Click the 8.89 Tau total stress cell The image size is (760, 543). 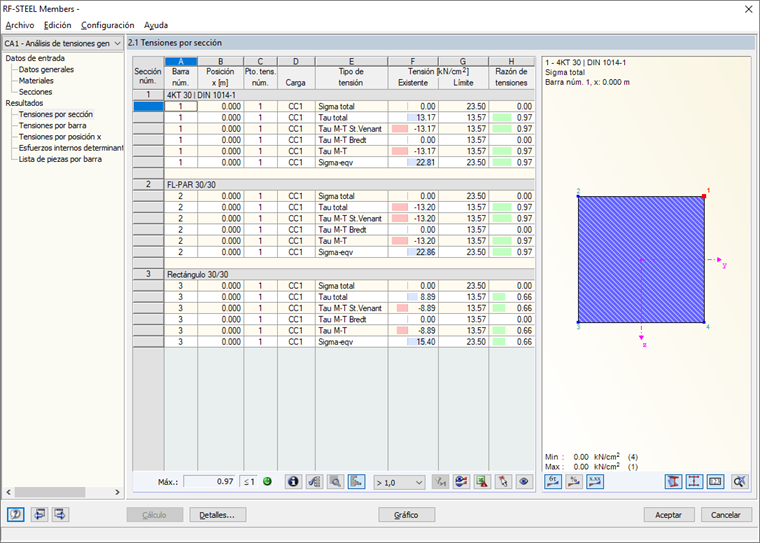[x=413, y=297]
